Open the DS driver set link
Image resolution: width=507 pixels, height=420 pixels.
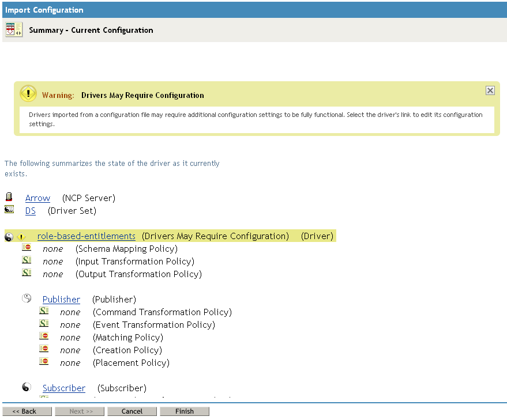31,211
